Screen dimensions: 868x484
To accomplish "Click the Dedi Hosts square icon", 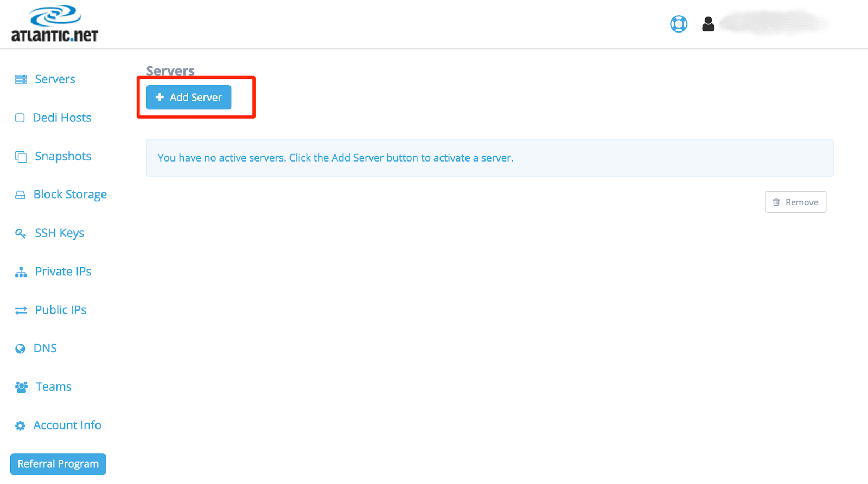I will coord(20,118).
